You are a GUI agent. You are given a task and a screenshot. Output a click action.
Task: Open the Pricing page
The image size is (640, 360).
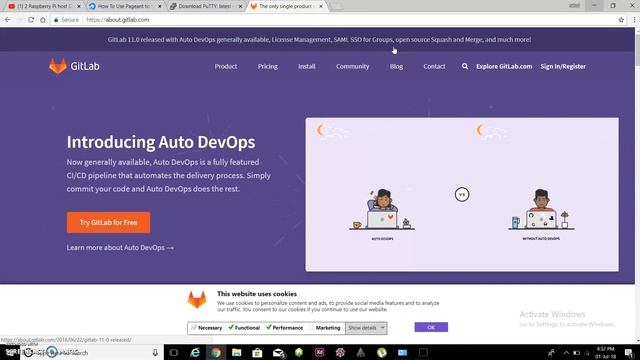(268, 66)
